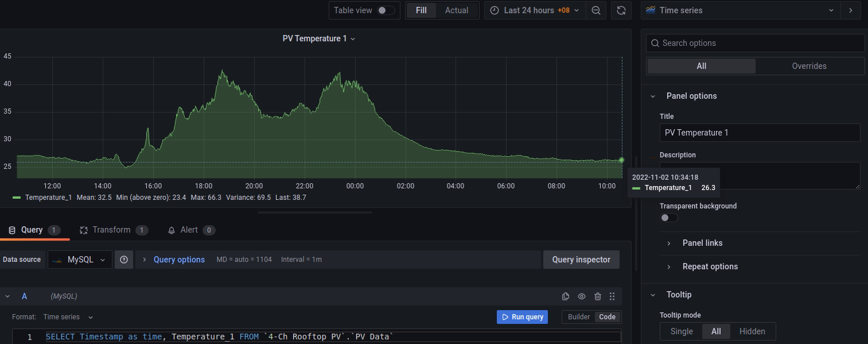
Task: Set tooltip mode to Hidden
Action: point(752,331)
